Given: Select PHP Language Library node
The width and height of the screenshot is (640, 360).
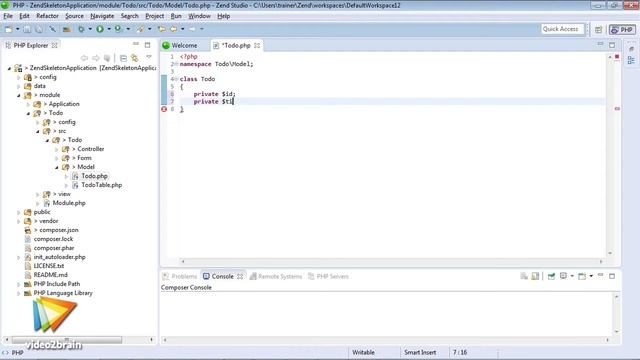Looking at the screenshot, I should [x=63, y=293].
